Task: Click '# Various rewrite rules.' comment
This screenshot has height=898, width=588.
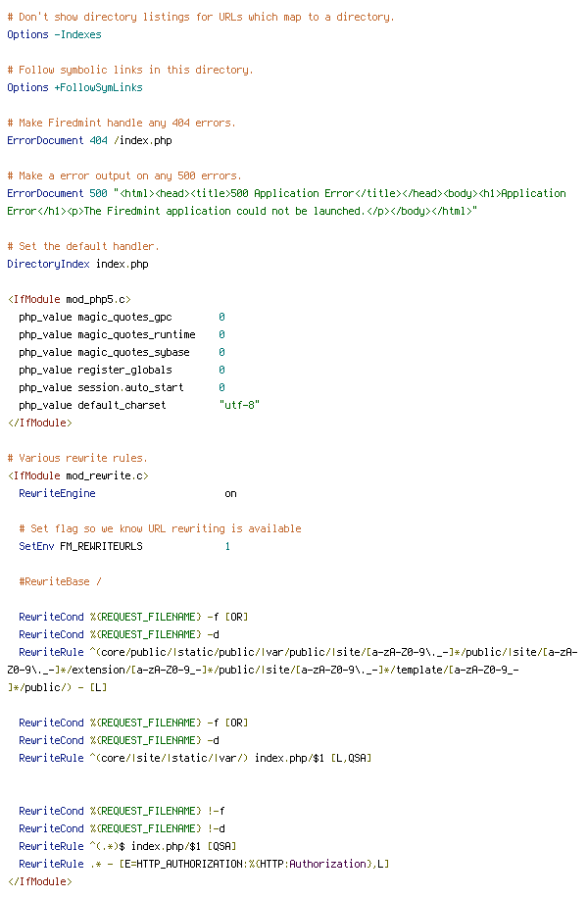Action: (77, 458)
